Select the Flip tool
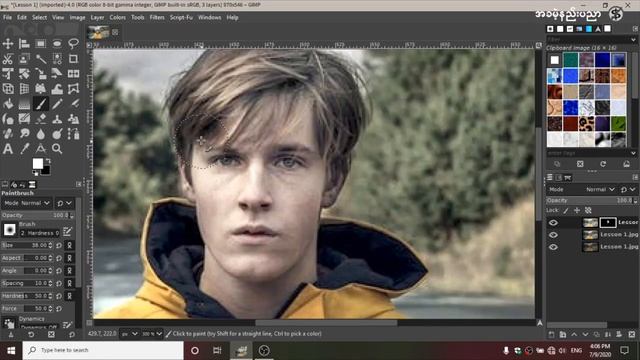 (x=73, y=74)
